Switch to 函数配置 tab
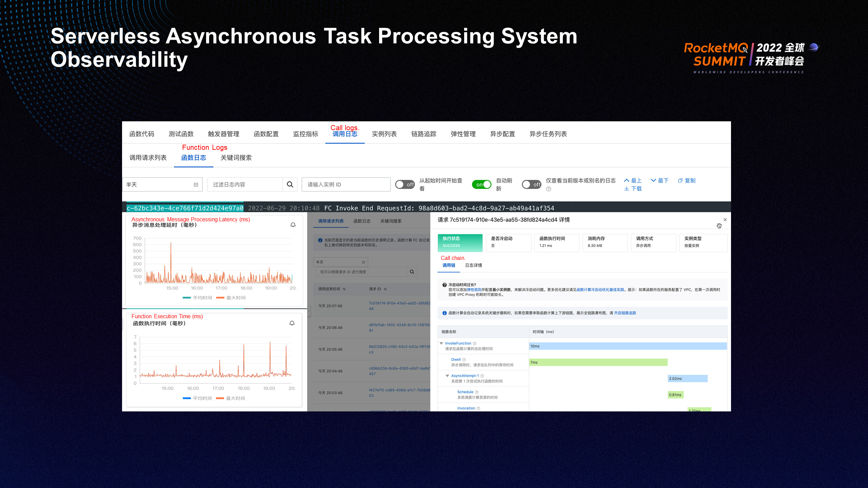 click(x=266, y=134)
